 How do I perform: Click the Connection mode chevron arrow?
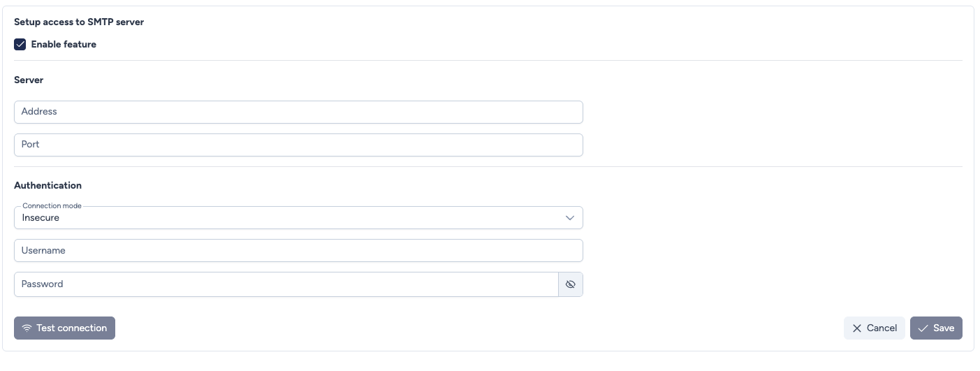pos(570,218)
